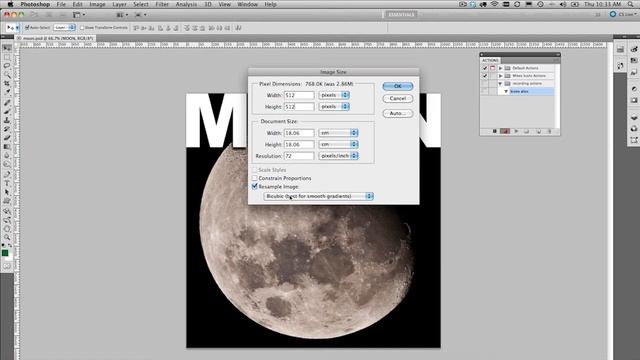
Task: Click align top edges in options bar
Action: pos(136,28)
